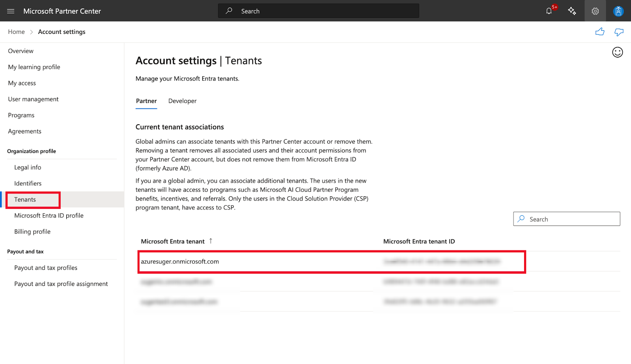Open My learning profile

coord(34,67)
